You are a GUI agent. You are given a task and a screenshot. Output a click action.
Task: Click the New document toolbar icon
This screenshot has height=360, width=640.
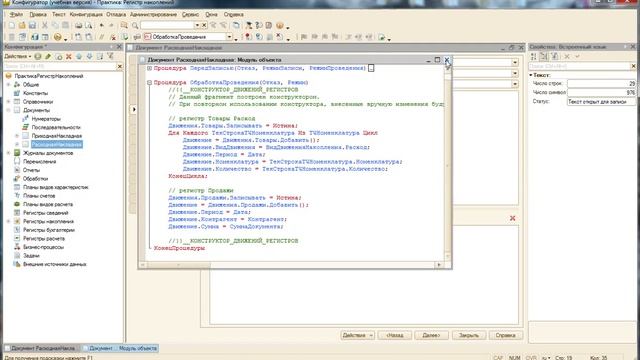coord(11,25)
